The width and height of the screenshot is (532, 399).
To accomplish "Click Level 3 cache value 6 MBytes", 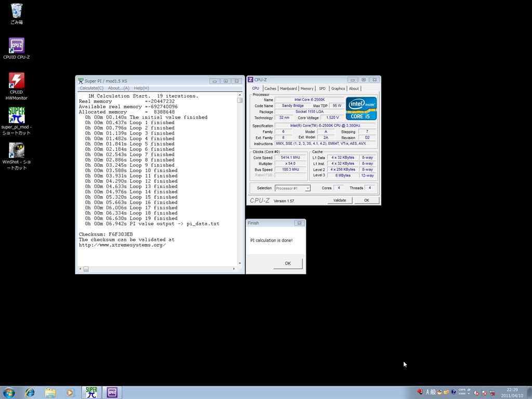I will (x=343, y=176).
